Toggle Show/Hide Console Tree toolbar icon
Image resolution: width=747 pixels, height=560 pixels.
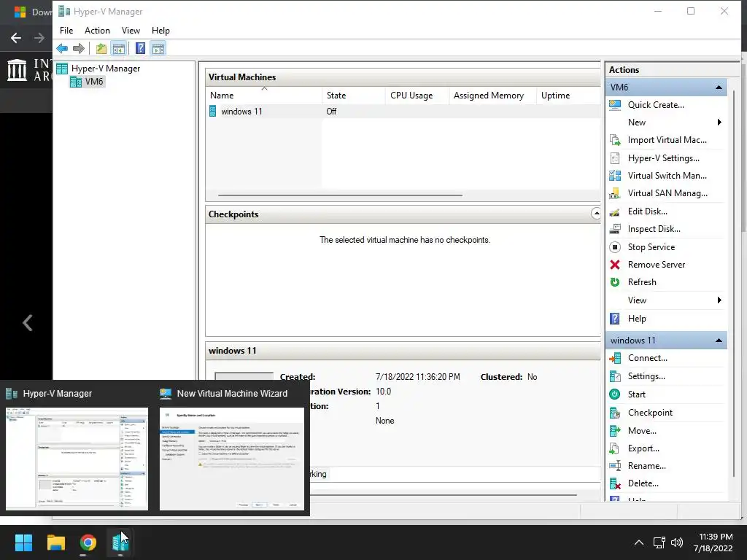[119, 48]
